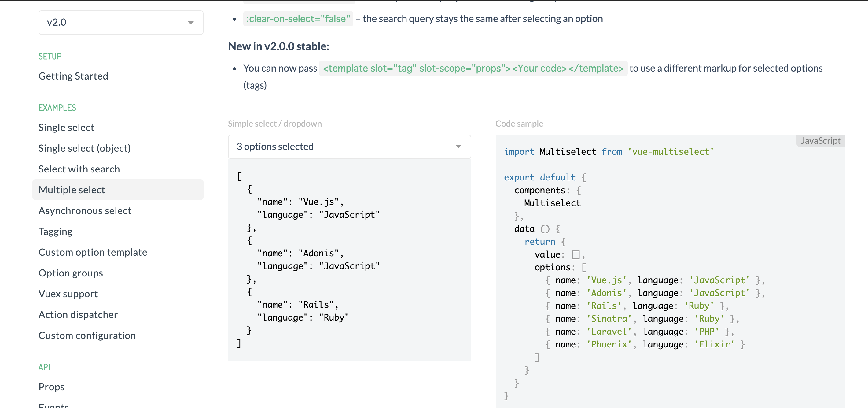
Task: View the Tagging example
Action: [x=56, y=231]
